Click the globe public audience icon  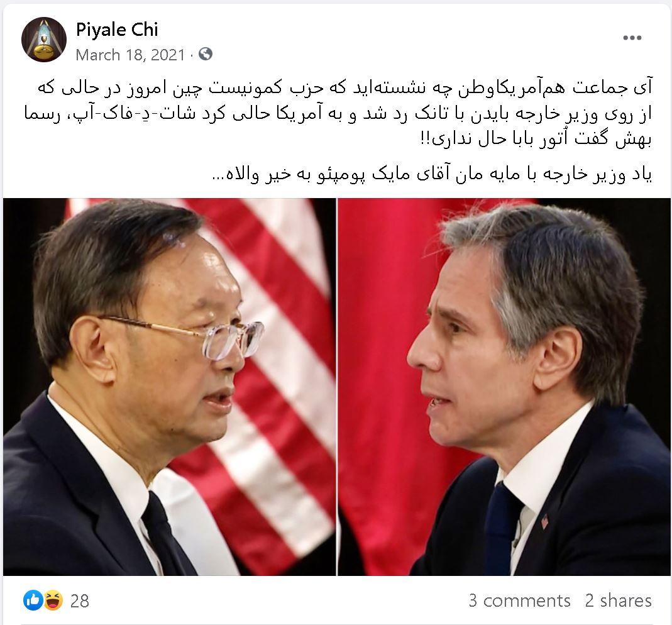point(206,54)
